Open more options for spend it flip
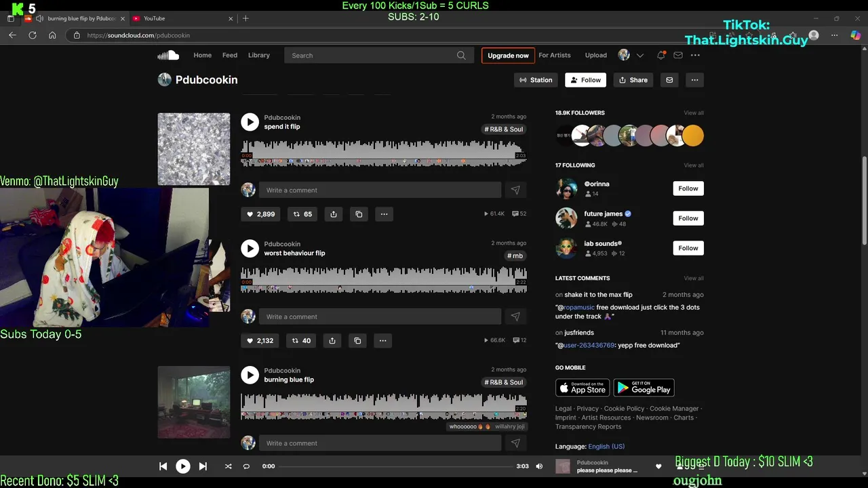This screenshot has width=868, height=488. point(384,214)
